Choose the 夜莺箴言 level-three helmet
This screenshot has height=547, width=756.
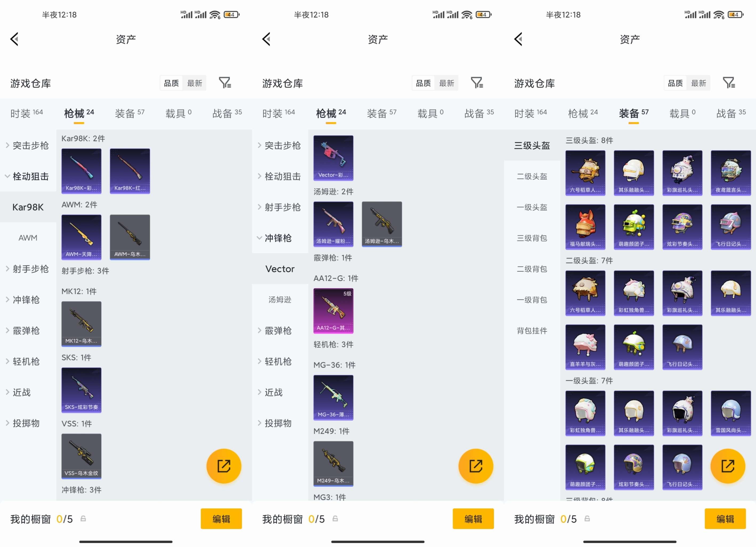(x=731, y=173)
